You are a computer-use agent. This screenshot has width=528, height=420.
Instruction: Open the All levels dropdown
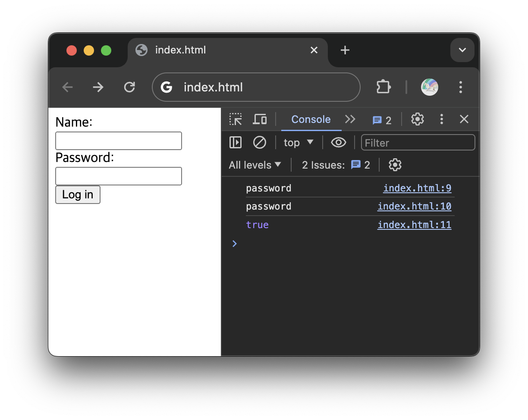tap(255, 165)
